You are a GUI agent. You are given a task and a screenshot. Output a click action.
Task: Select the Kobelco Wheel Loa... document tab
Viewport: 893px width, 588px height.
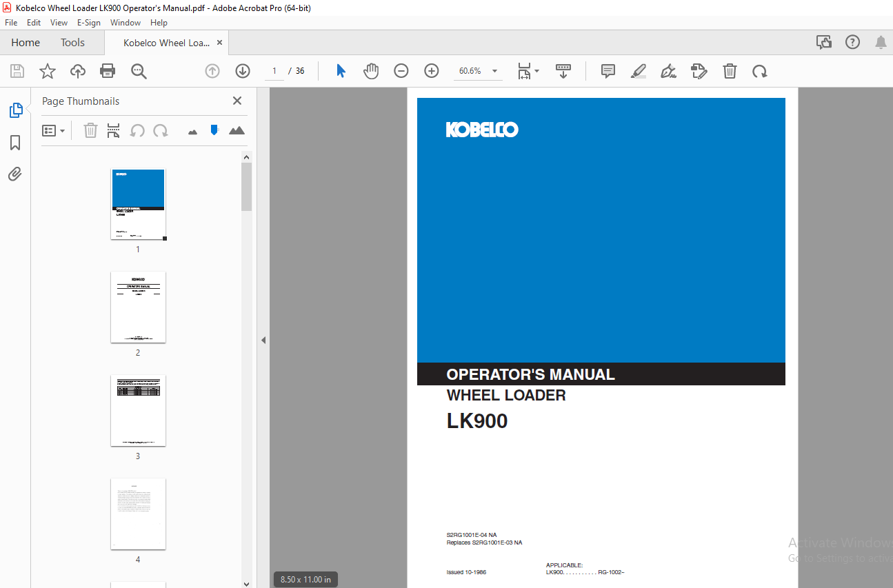166,43
